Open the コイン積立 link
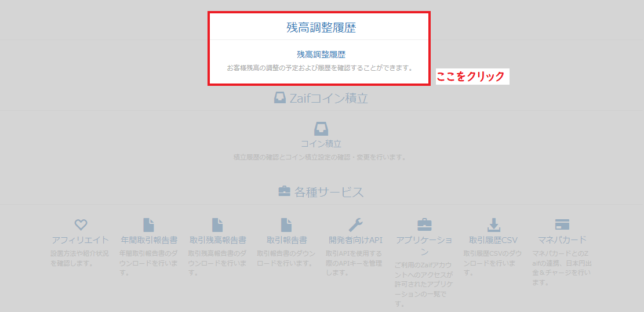 (321, 144)
